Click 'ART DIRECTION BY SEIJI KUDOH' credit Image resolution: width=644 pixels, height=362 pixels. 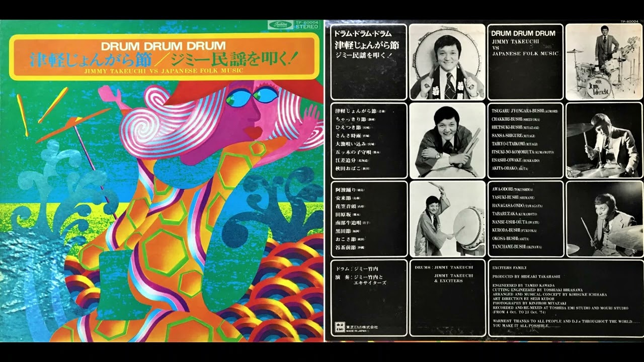coord(524,299)
